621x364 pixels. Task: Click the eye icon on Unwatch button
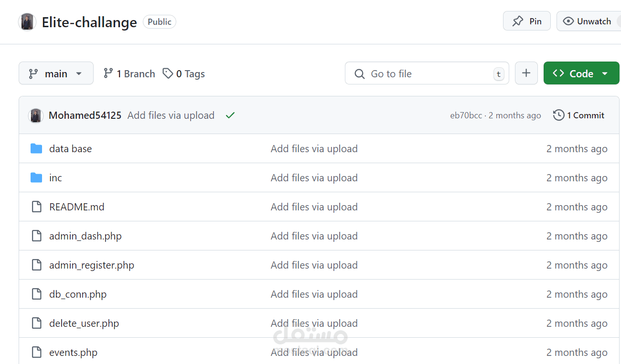pyautogui.click(x=568, y=21)
